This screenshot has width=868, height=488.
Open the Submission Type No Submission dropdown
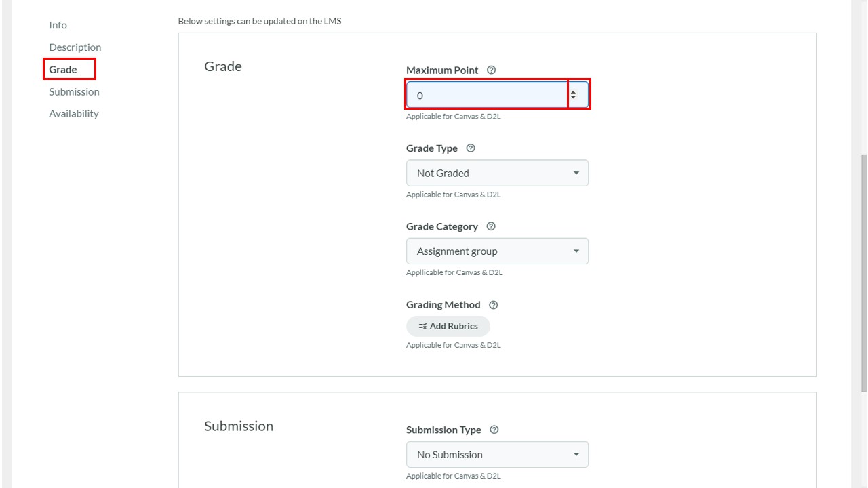pyautogui.click(x=497, y=454)
